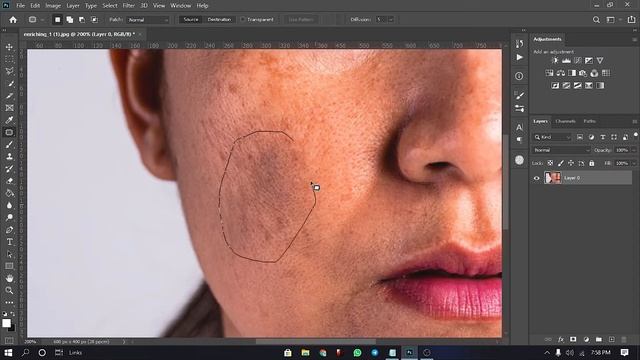Image resolution: width=640 pixels, height=360 pixels.
Task: Select the Layer 0 thumbnail
Action: (552, 178)
